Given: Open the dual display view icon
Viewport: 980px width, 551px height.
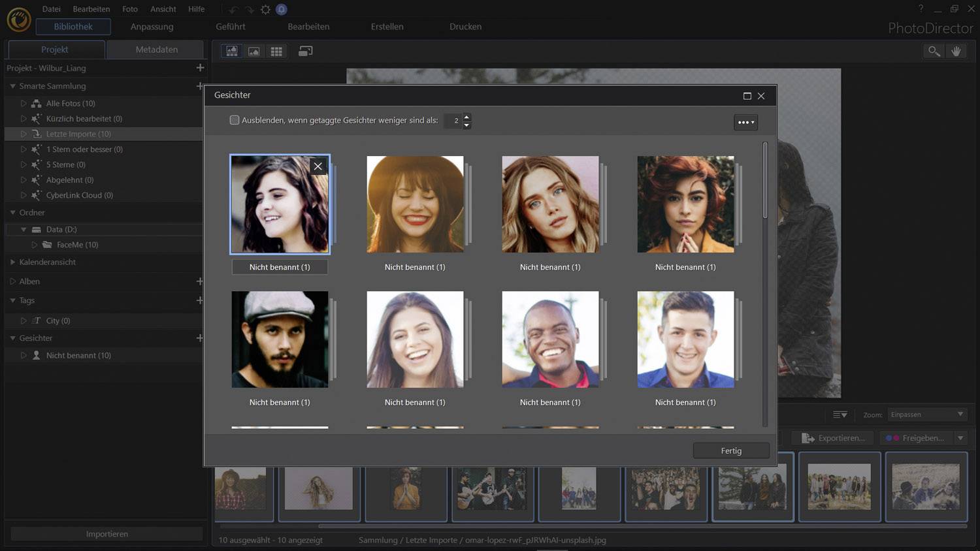Looking at the screenshot, I should click(x=305, y=51).
